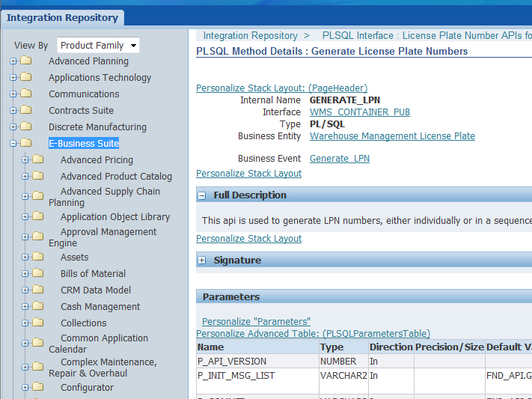Select Discrete Manufacturing tree item
Viewport: 532px width, 399px height.
point(97,127)
